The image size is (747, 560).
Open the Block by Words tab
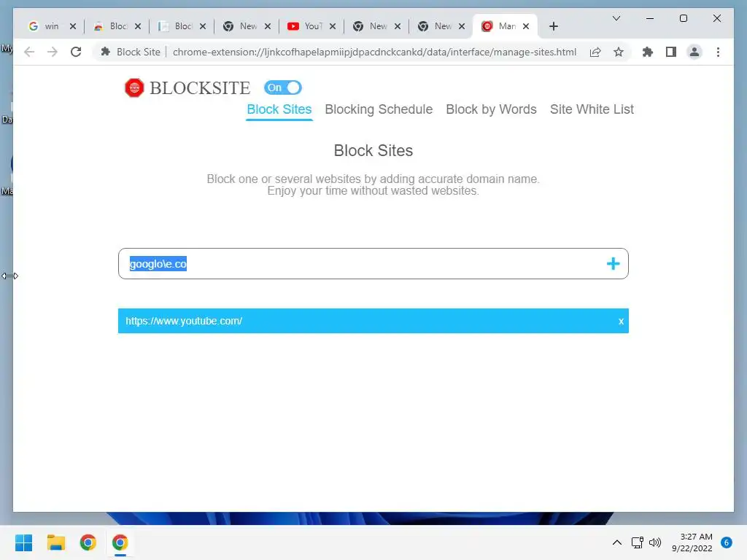click(491, 109)
